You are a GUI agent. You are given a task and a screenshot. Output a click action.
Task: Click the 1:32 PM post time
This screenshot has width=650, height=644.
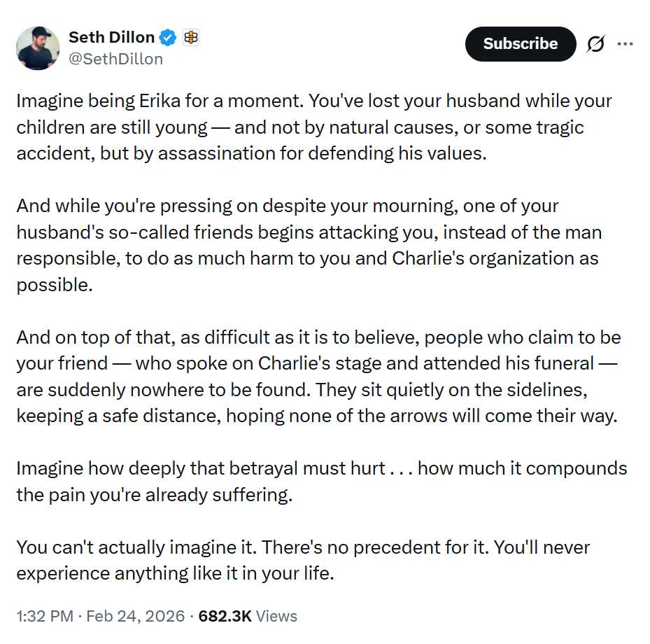(x=44, y=616)
